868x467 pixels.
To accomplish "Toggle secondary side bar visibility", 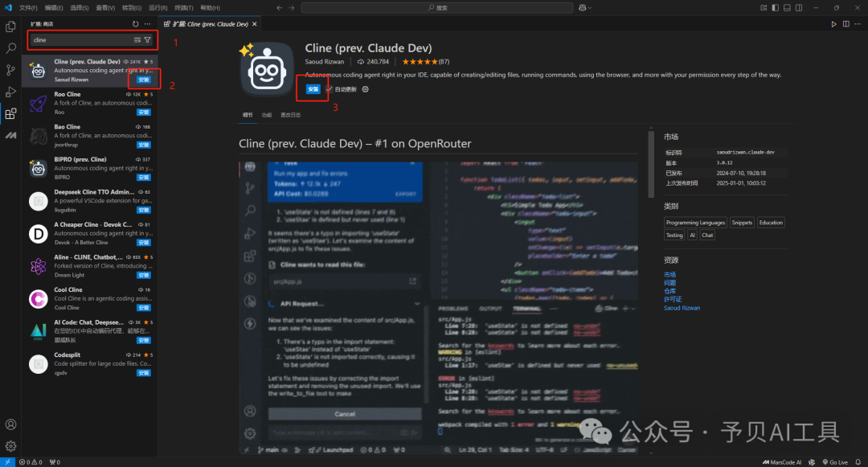I will (x=799, y=8).
